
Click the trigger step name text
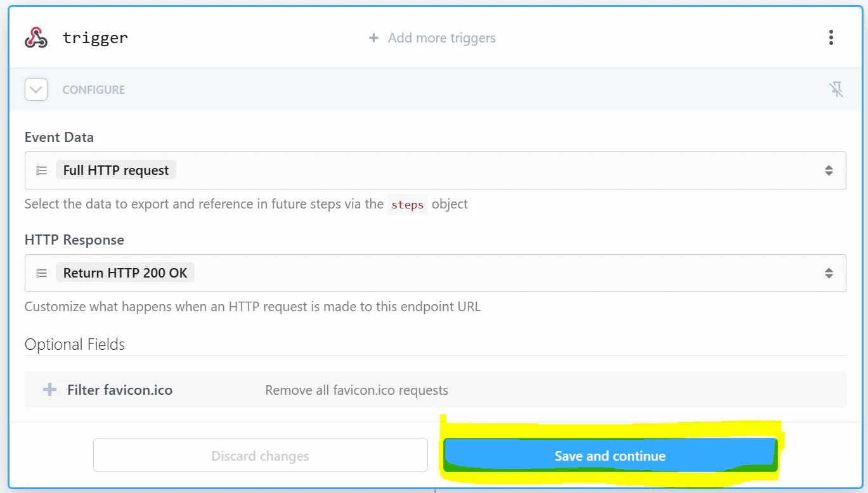click(x=95, y=37)
